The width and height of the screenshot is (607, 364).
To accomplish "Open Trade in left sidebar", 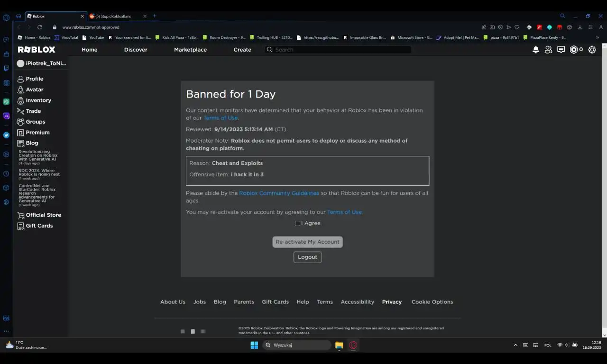I will (29, 111).
